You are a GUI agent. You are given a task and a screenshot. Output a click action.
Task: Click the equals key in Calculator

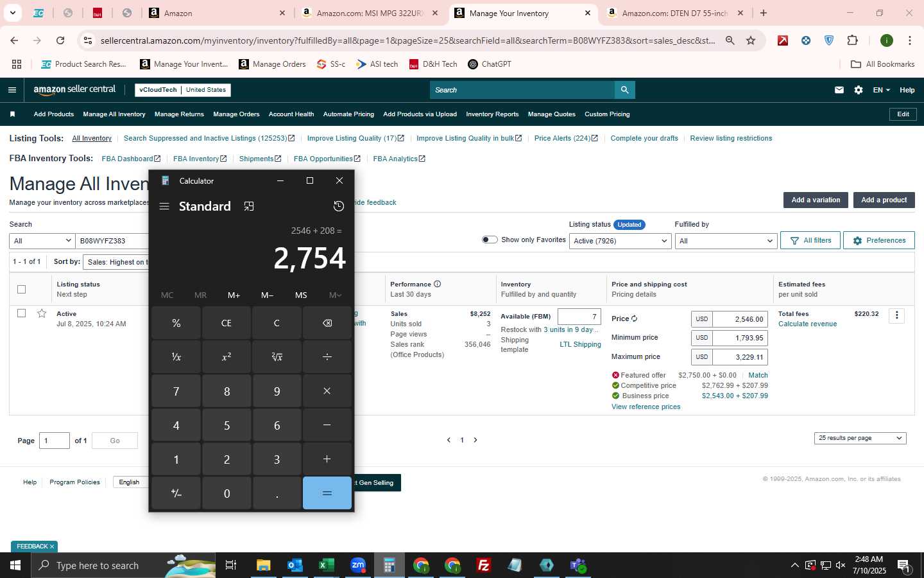327,493
